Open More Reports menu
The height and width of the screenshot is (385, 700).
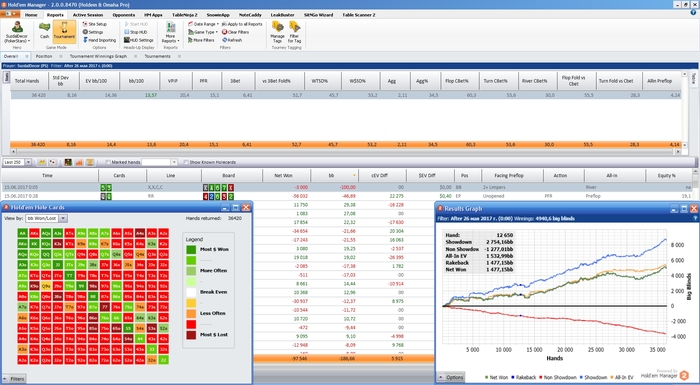tap(171, 32)
